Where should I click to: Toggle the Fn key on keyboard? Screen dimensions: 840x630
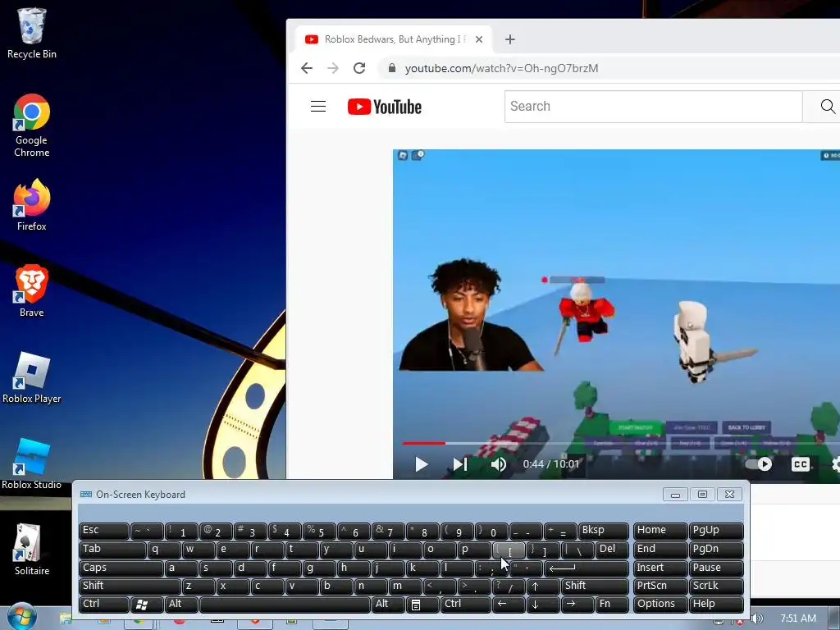click(x=612, y=605)
